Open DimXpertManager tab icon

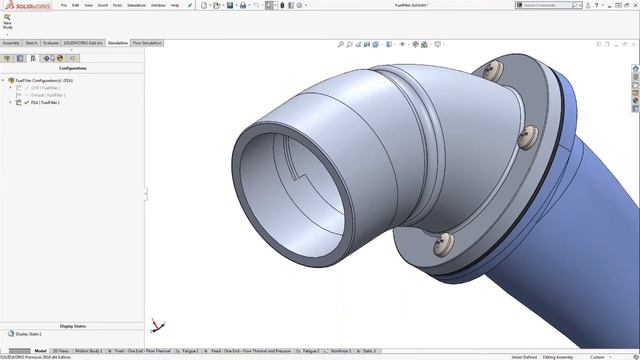(47, 58)
